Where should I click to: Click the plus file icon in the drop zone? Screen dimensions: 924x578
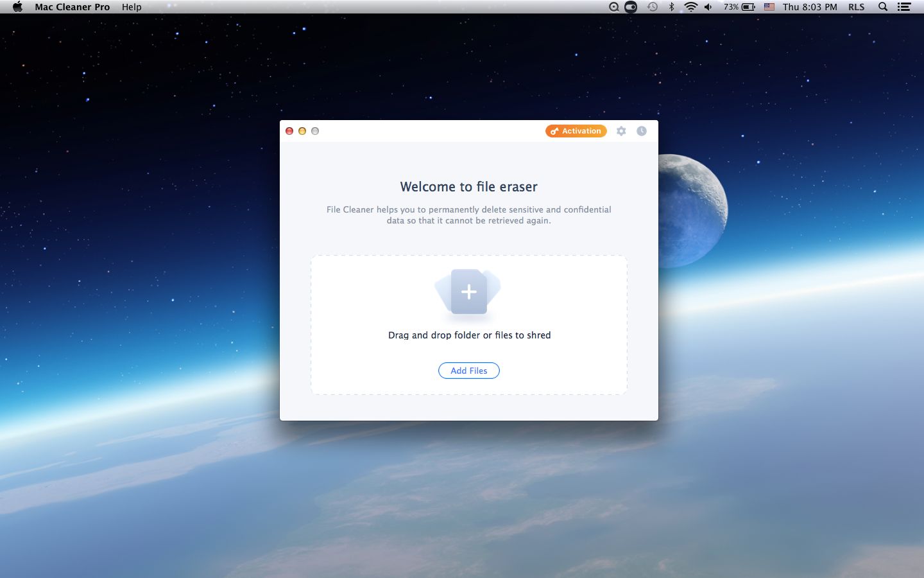pos(468,292)
